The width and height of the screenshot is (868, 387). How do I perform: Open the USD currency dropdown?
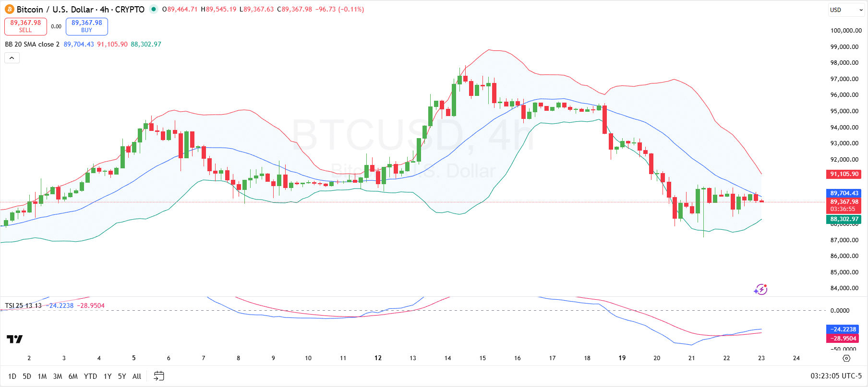point(846,10)
